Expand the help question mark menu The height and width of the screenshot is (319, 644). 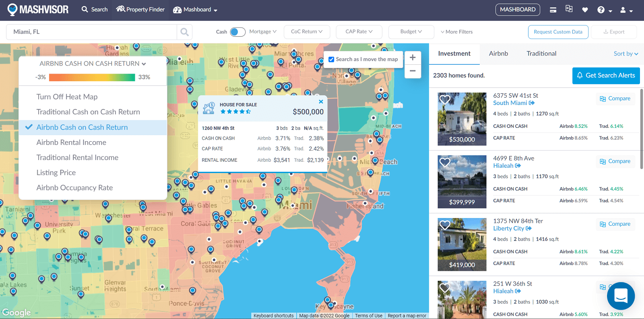click(x=605, y=10)
